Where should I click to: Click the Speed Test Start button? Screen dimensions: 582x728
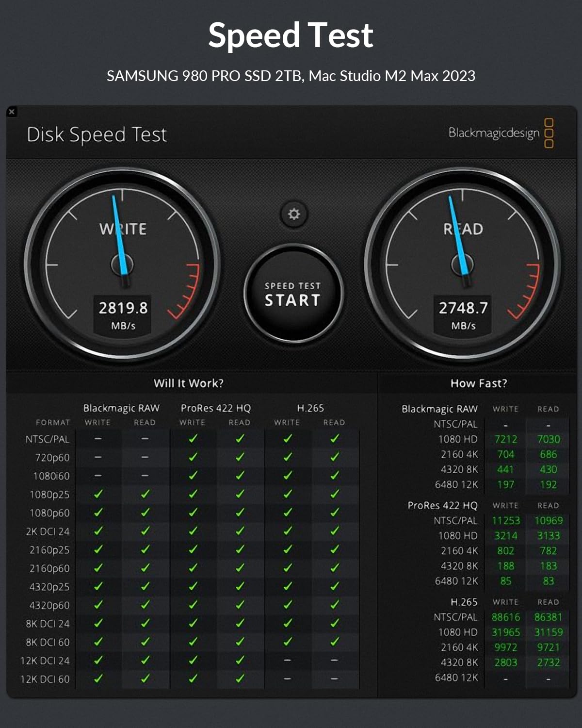coord(293,293)
